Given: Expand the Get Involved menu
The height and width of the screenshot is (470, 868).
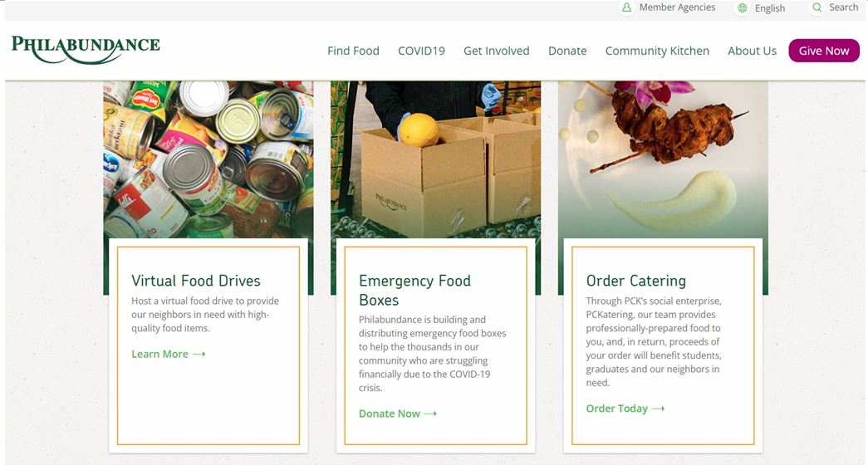Looking at the screenshot, I should tap(497, 51).
